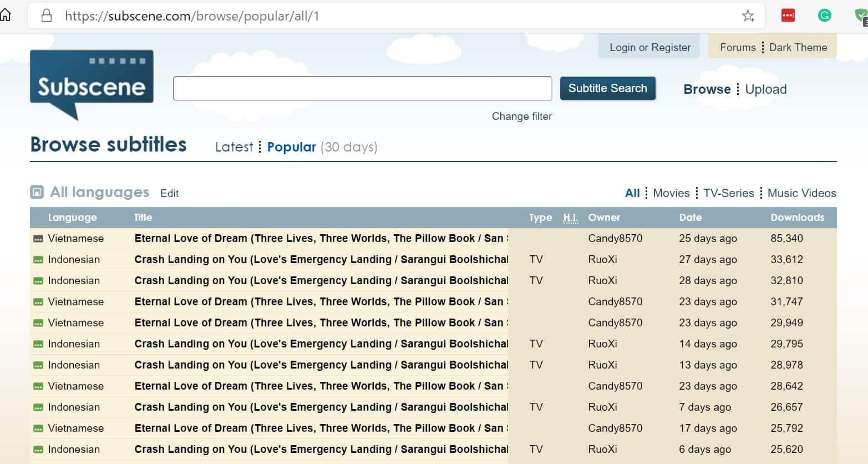868x464 pixels.
Task: Open owner RuoXi in the 7 days ago row
Action: pyautogui.click(x=602, y=407)
